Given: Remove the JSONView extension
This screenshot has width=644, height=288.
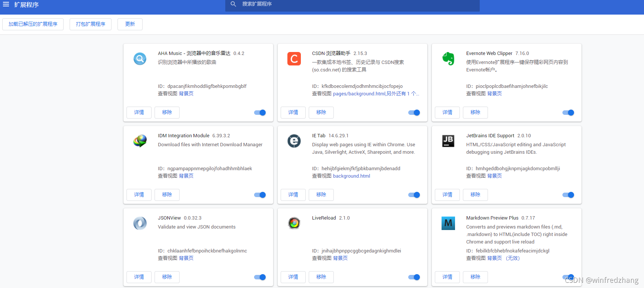Looking at the screenshot, I should click(x=167, y=277).
